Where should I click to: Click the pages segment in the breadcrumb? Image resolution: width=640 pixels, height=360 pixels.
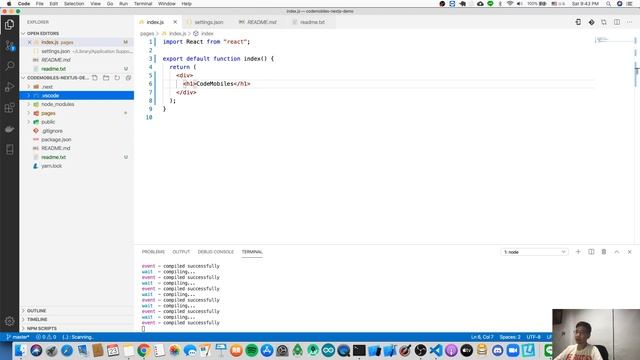click(147, 33)
